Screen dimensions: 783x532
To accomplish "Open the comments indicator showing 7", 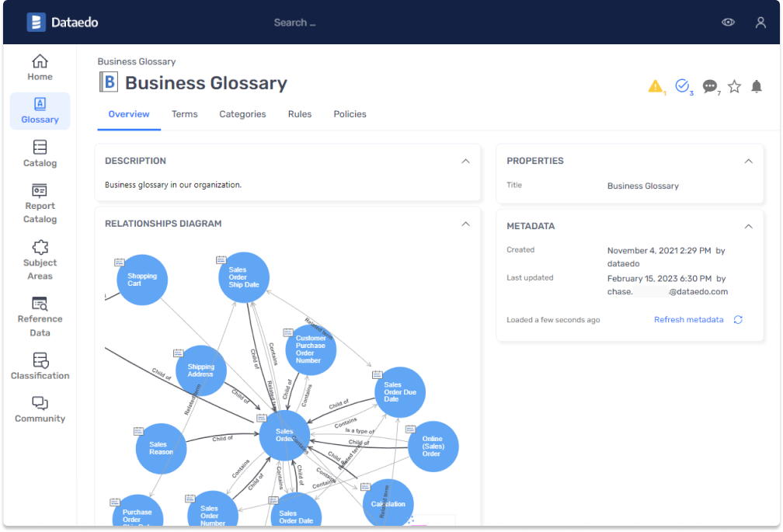I will (x=710, y=87).
